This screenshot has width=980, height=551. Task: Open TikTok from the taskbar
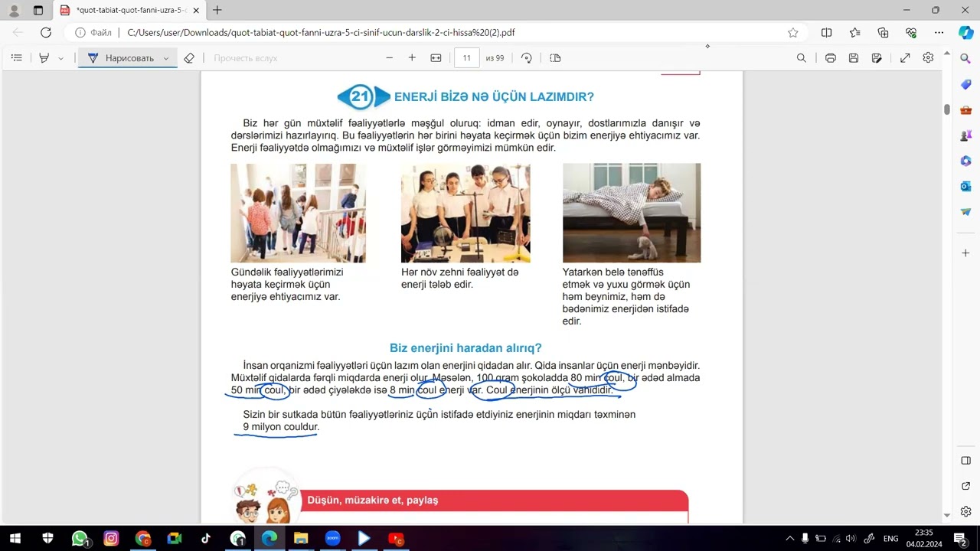pos(206,539)
